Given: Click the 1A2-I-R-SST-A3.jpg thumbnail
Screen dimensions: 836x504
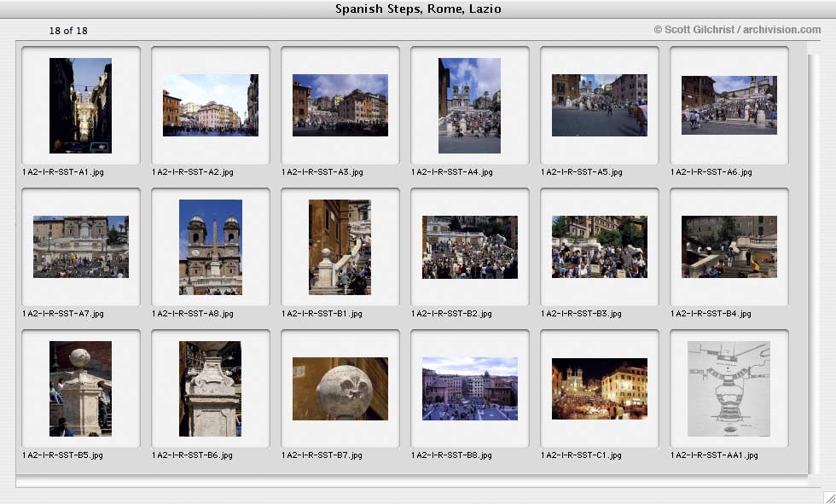Looking at the screenshot, I should [340, 105].
